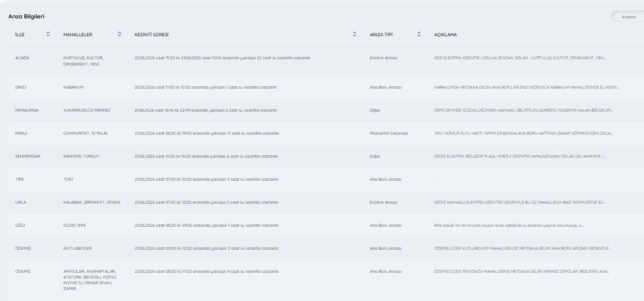Select the DİKİLİ district cell
Viewport: 644px width, 301px height.
click(x=21, y=87)
